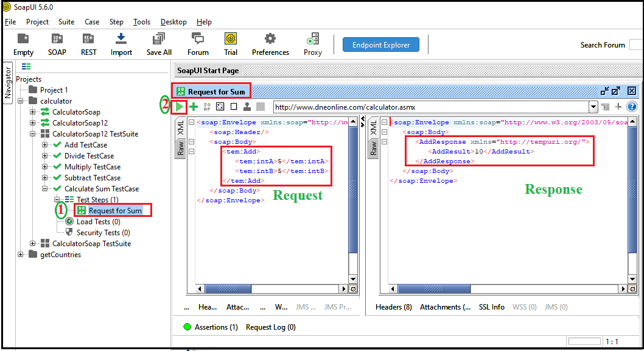Screen dimensions: 644x351
Task: Collapse the tem:Add element in the request XML
Action: click(191, 152)
